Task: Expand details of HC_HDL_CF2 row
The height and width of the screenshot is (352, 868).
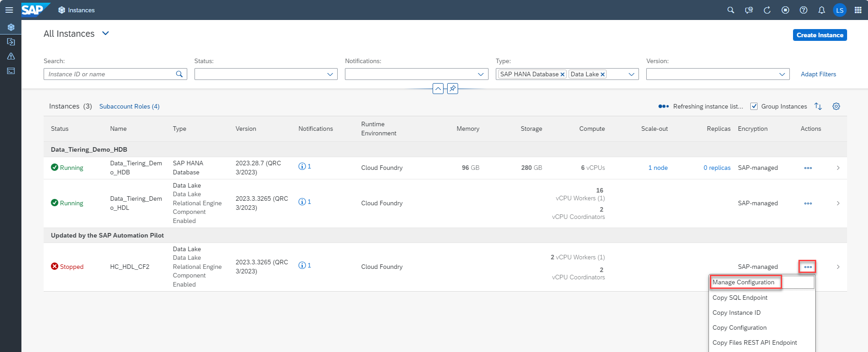Action: [838, 267]
